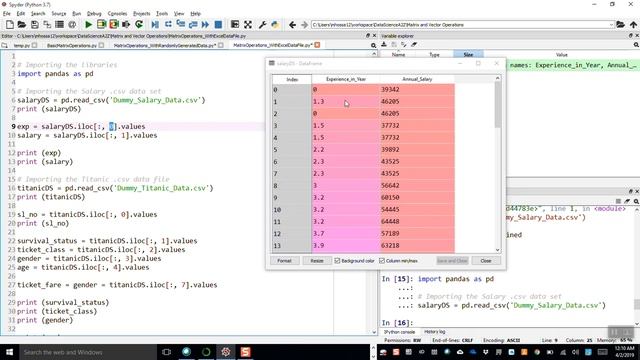Image resolution: width=640 pixels, height=360 pixels.
Task: Switch to History log tab
Action: click(434, 332)
